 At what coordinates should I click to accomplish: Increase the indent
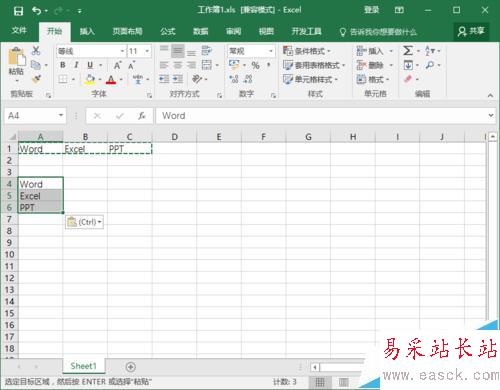[x=178, y=79]
